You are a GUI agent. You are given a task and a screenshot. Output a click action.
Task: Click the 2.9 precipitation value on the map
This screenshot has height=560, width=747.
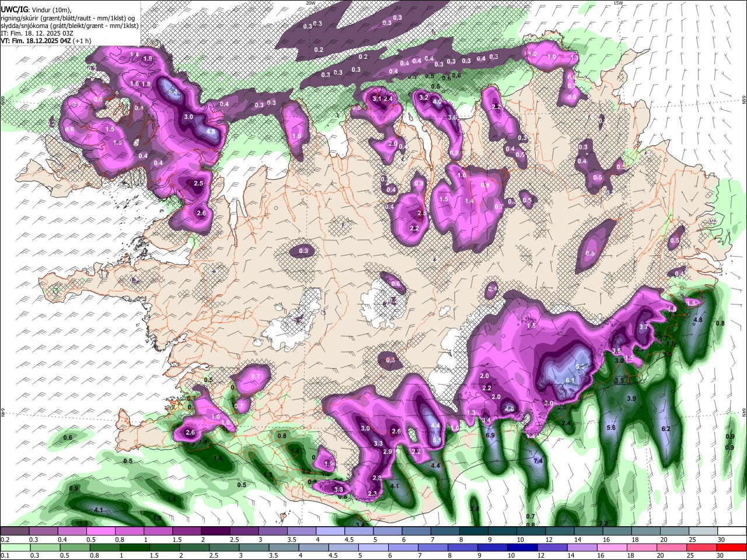(x=388, y=452)
